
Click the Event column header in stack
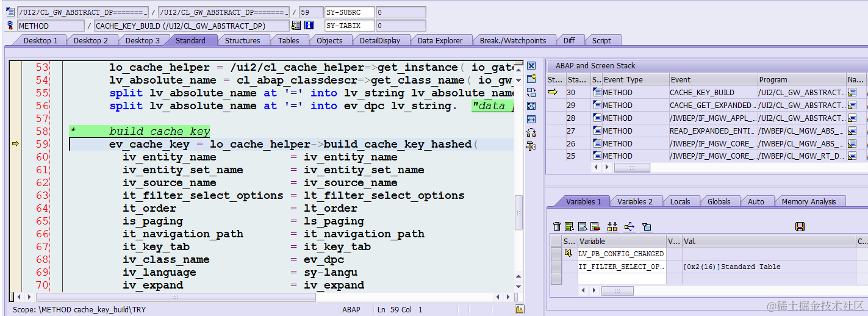click(x=712, y=79)
